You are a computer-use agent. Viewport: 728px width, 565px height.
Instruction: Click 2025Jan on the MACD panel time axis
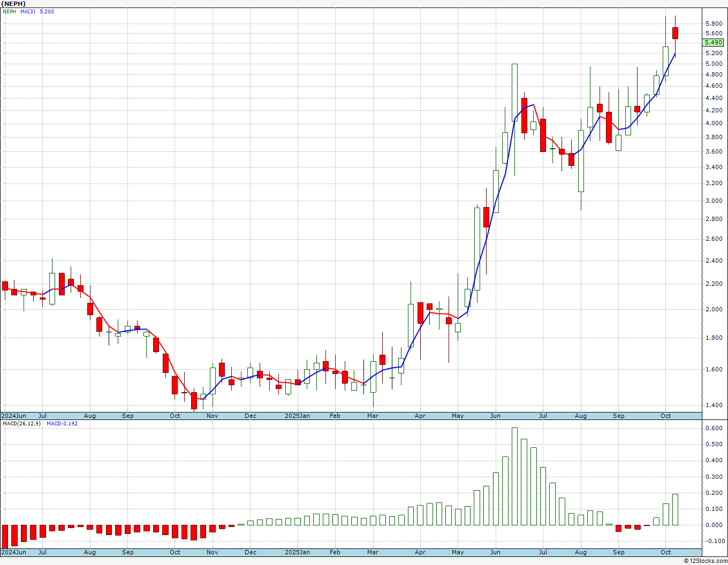pyautogui.click(x=297, y=552)
